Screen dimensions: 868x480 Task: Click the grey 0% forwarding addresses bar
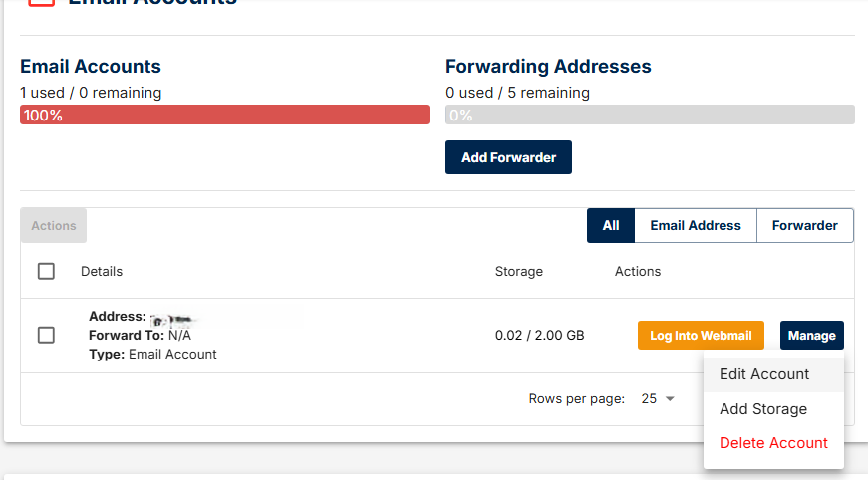pyautogui.click(x=650, y=115)
